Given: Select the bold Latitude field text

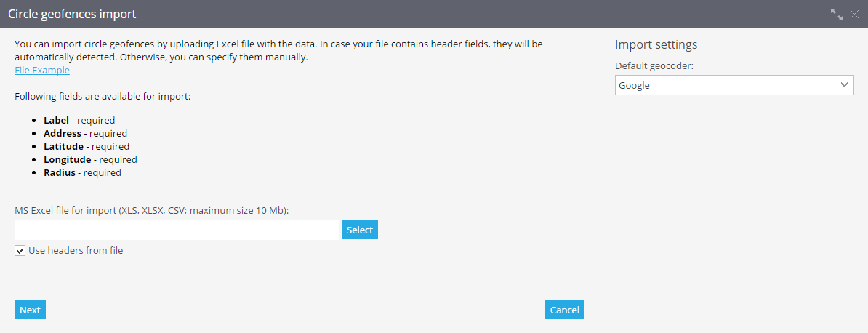Looking at the screenshot, I should click(64, 147).
